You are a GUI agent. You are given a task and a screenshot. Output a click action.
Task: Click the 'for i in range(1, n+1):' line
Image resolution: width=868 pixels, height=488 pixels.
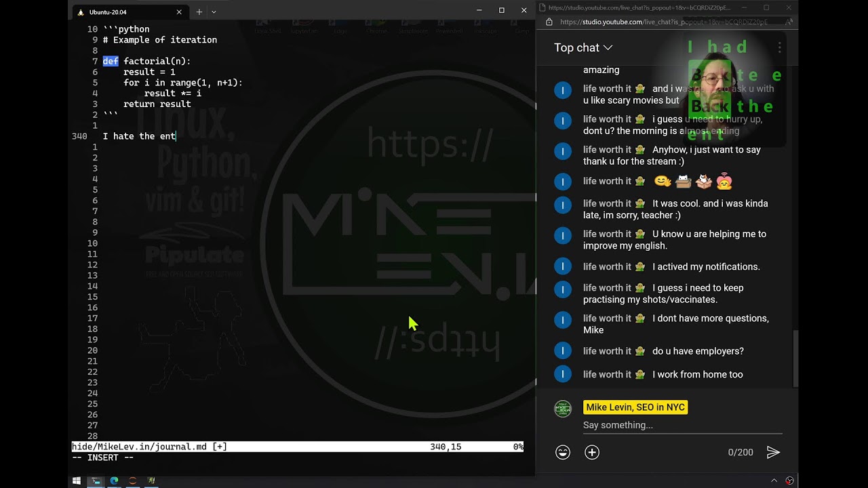(x=183, y=83)
